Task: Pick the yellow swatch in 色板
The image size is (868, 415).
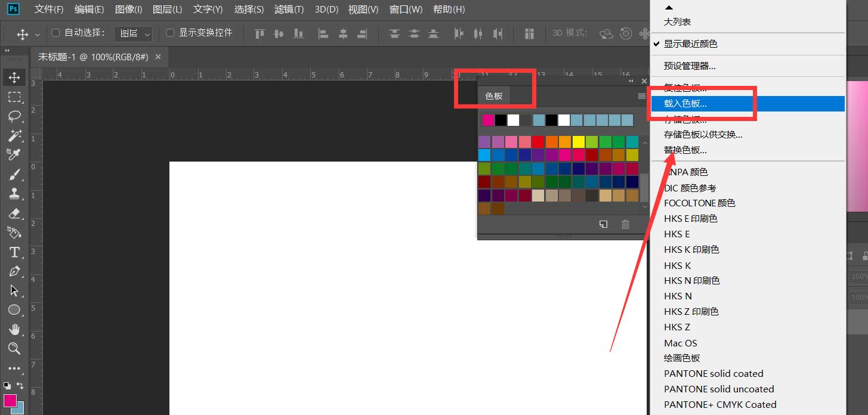Action: tap(578, 142)
